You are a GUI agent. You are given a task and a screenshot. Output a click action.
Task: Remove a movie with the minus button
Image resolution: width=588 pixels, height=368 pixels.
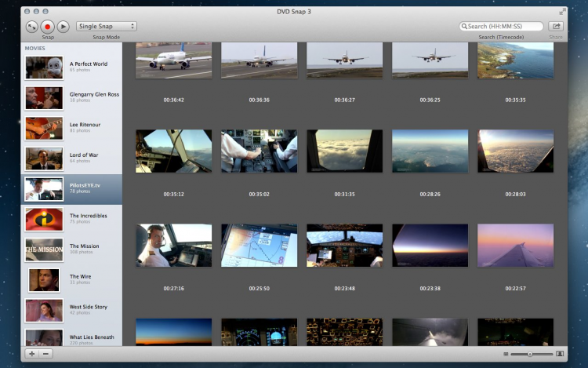point(45,354)
